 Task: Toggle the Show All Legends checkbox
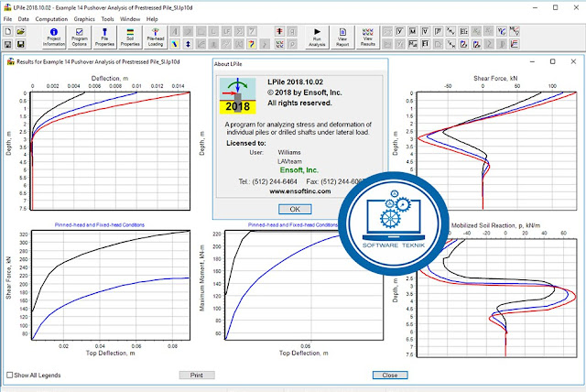10,375
